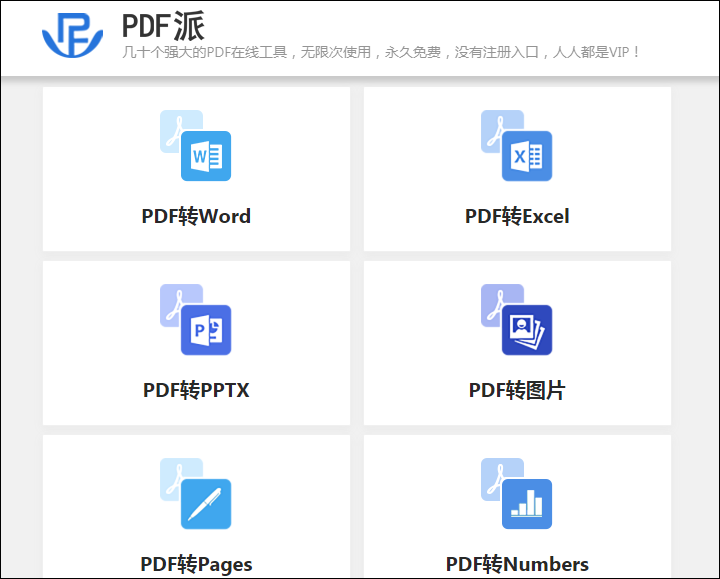Open the PDF to Word converter icon

[x=196, y=146]
